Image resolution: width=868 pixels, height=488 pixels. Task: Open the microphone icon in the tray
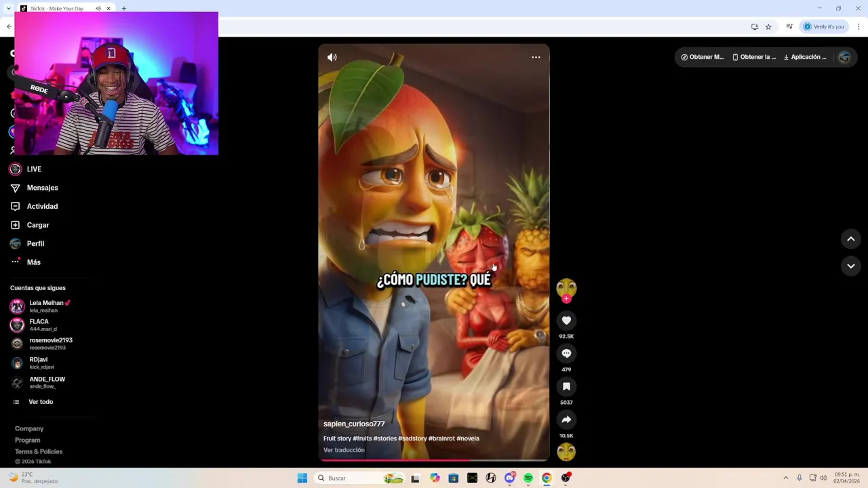800,478
